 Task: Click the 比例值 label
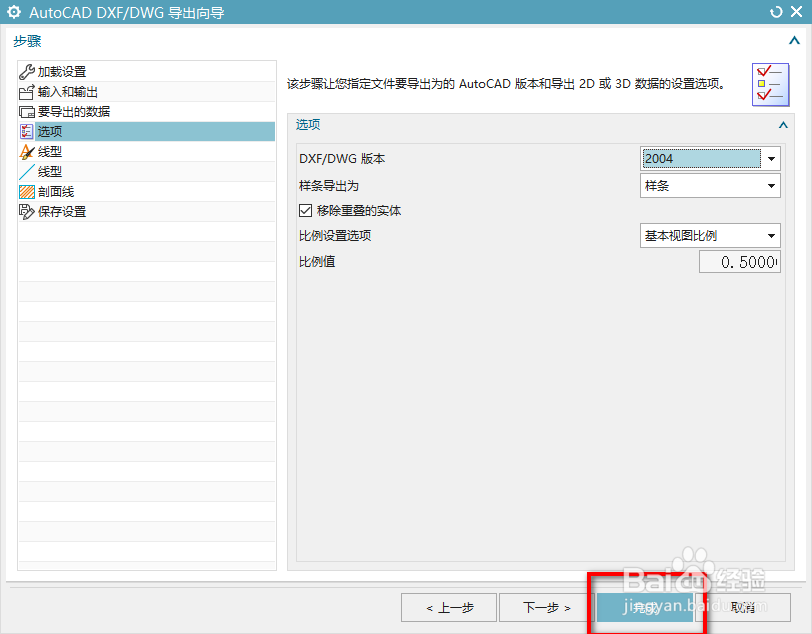coord(317,262)
